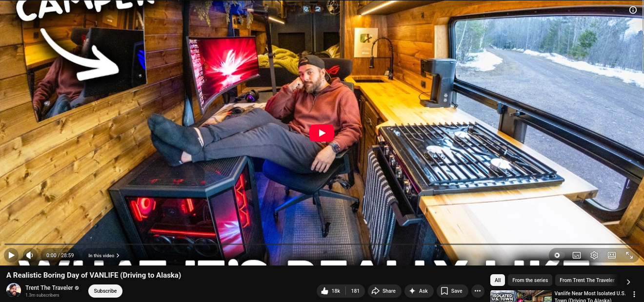Enter fullscreen mode
This screenshot has width=644, height=302.
[x=629, y=255]
